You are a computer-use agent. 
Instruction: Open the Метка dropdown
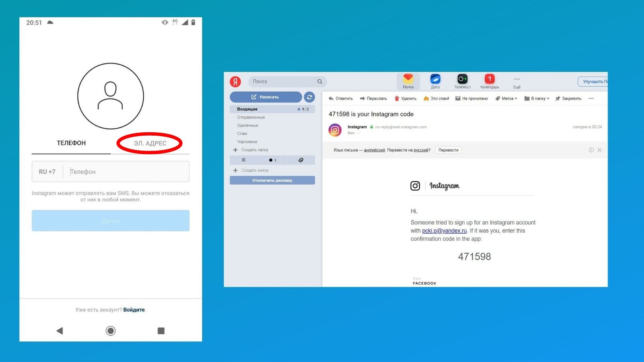506,99
